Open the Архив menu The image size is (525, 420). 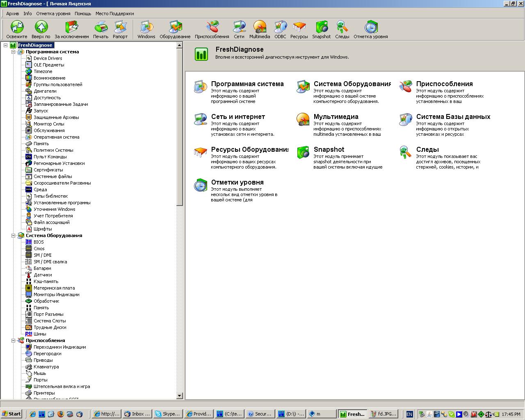[x=13, y=14]
